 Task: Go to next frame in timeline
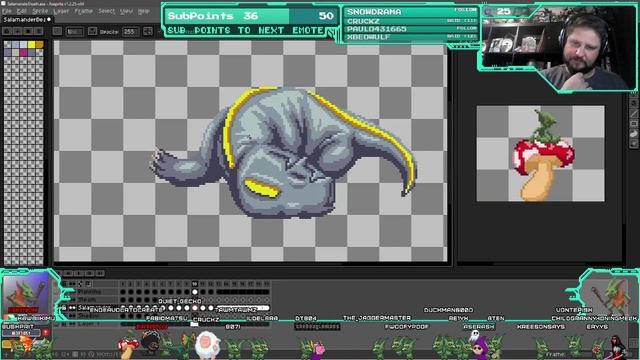click(x=89, y=273)
